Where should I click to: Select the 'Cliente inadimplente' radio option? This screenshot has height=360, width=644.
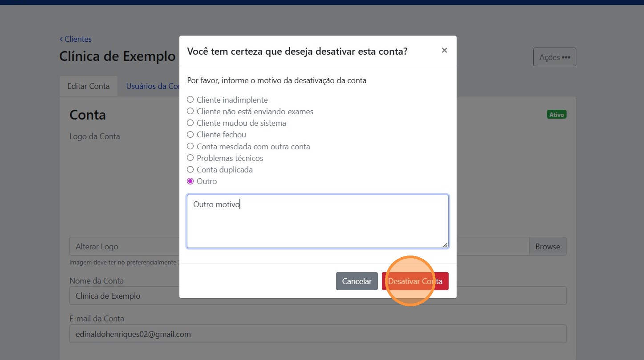click(x=190, y=100)
